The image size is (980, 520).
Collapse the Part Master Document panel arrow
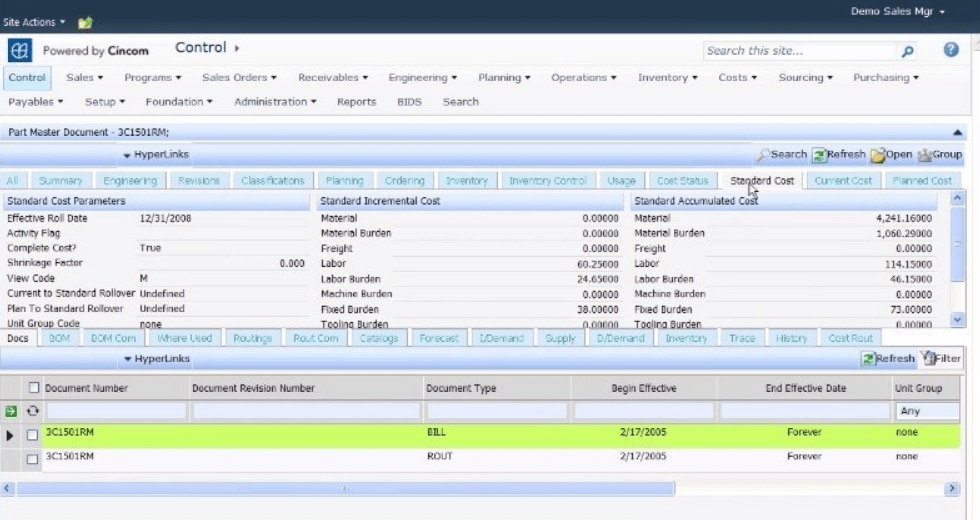[x=957, y=132]
